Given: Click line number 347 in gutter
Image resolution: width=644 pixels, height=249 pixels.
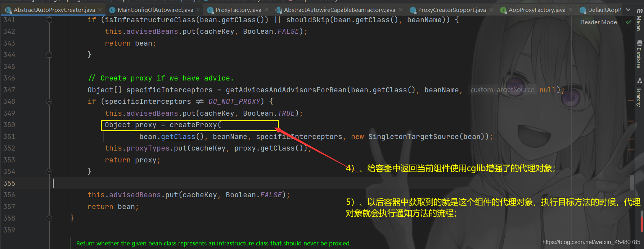Looking at the screenshot, I should pos(9,90).
